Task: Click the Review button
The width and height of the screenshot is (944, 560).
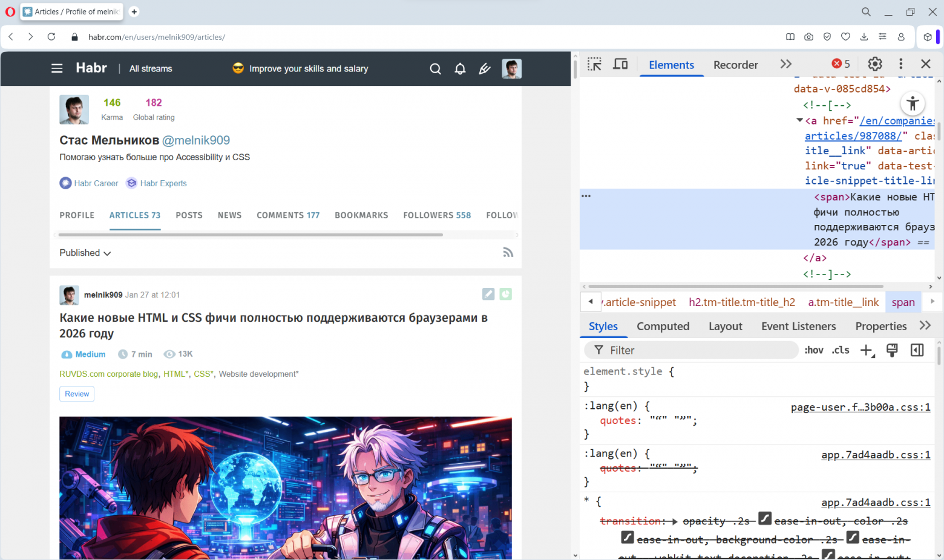Action: click(x=77, y=394)
